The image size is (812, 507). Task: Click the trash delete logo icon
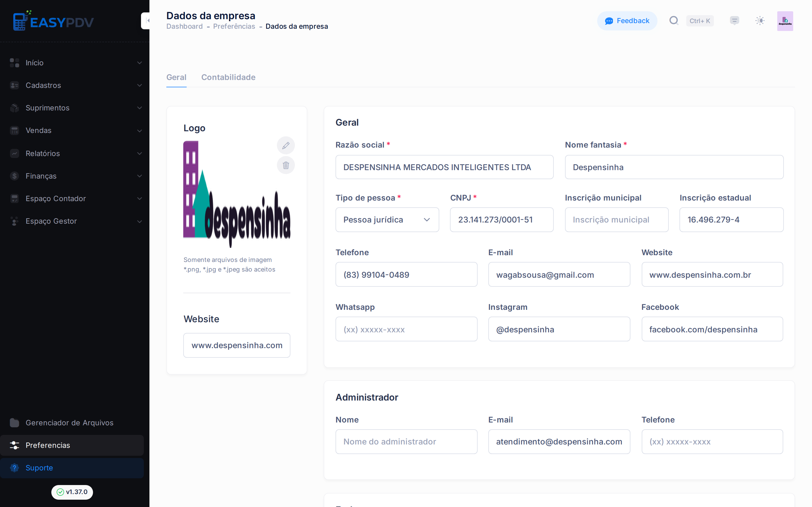[x=286, y=165]
